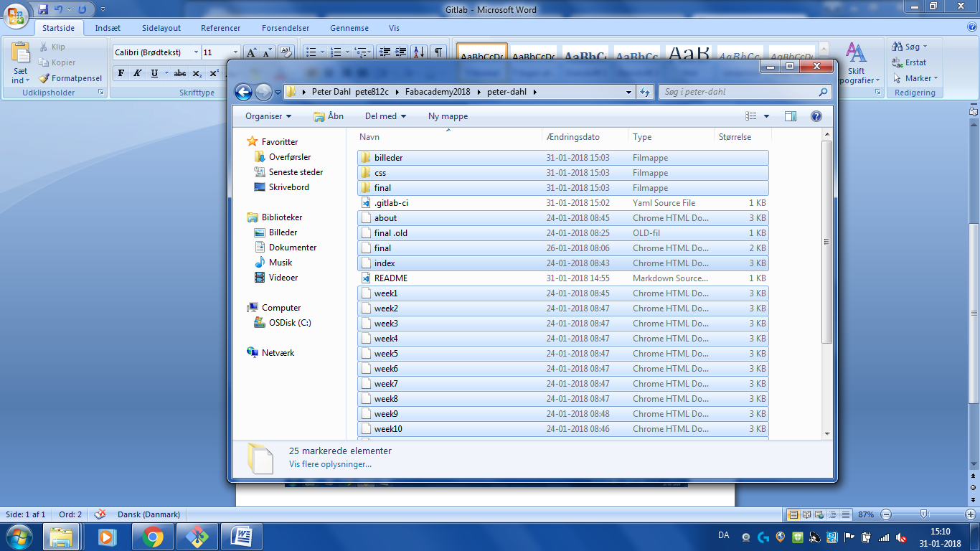Click Vis flere oplysninger link

pos(330,464)
